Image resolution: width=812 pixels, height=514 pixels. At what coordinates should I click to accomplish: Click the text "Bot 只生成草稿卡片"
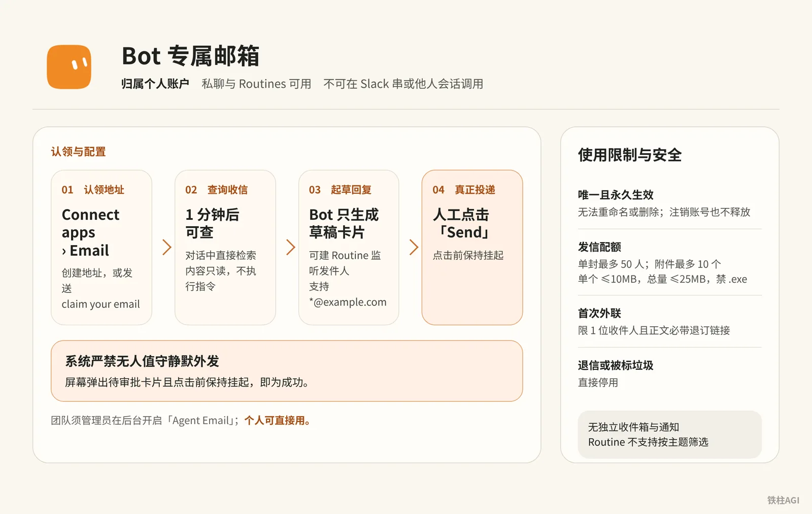pos(344,223)
